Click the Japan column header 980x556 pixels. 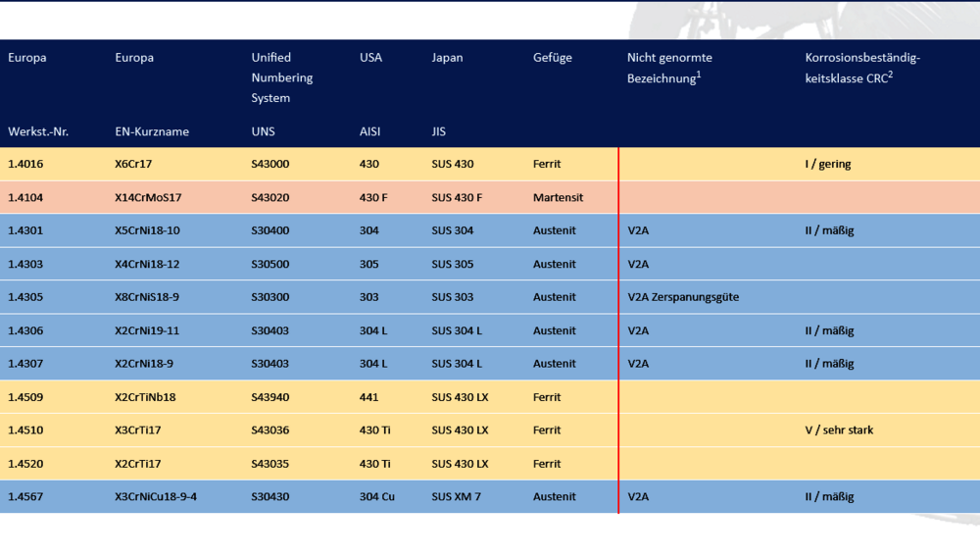447,58
